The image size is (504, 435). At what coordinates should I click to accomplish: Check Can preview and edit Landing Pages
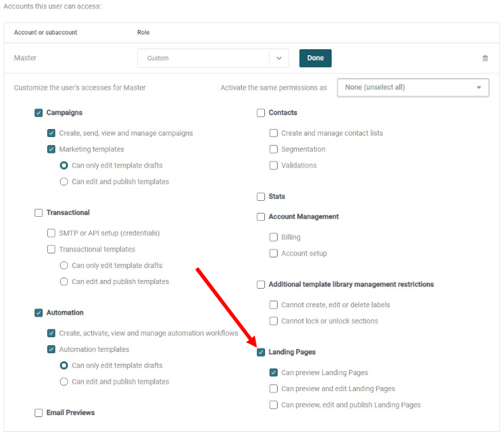coord(274,388)
